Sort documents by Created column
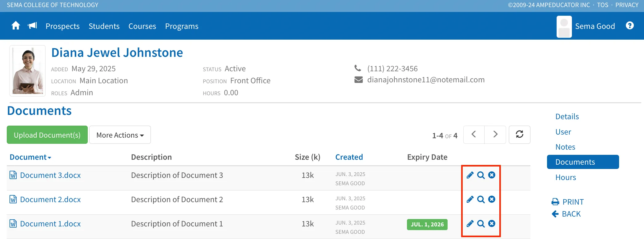The image size is (644, 239). click(x=349, y=157)
